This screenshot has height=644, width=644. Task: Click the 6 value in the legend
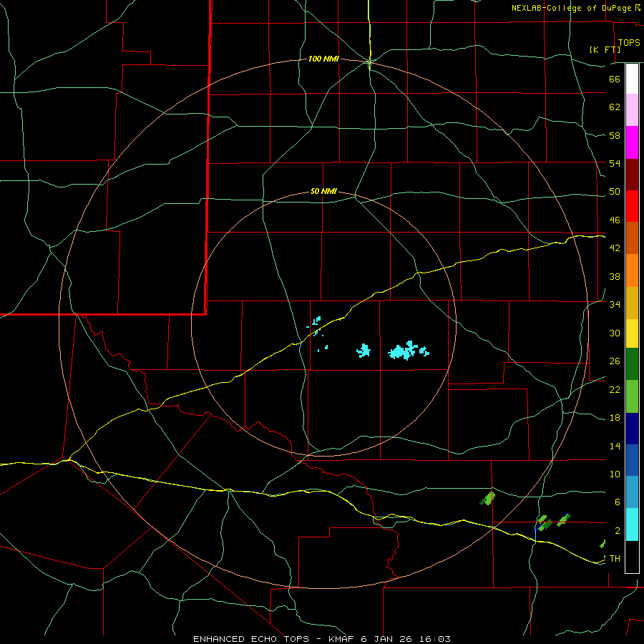coord(617,502)
